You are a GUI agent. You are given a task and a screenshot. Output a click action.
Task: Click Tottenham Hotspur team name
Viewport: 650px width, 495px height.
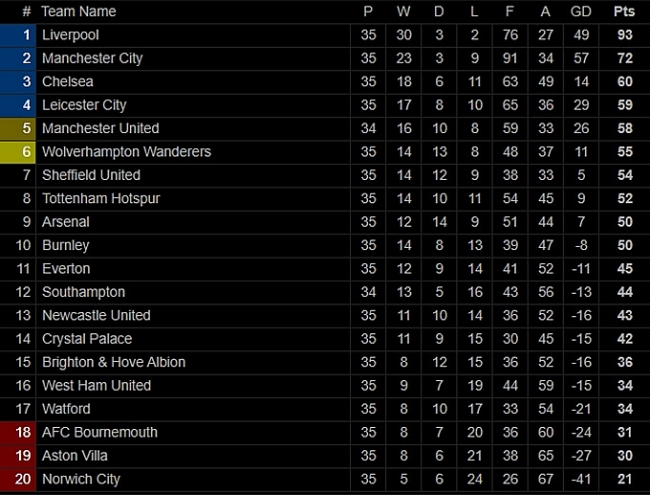pyautogui.click(x=101, y=199)
